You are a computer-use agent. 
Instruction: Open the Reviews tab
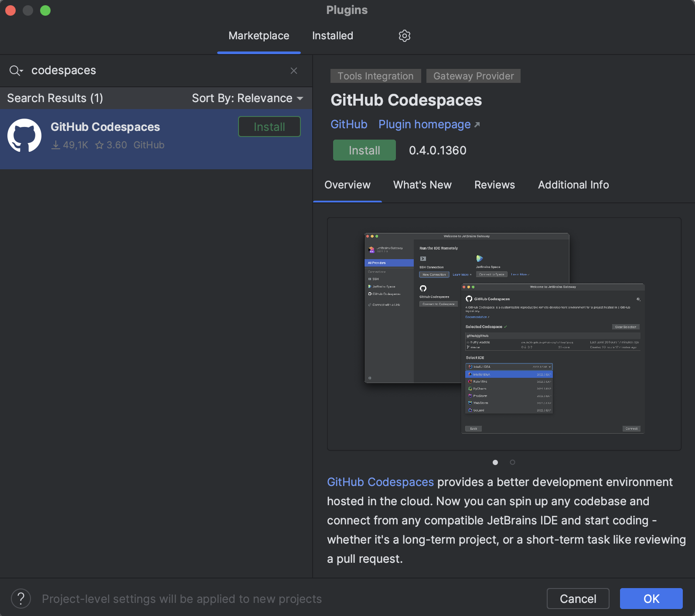(494, 185)
